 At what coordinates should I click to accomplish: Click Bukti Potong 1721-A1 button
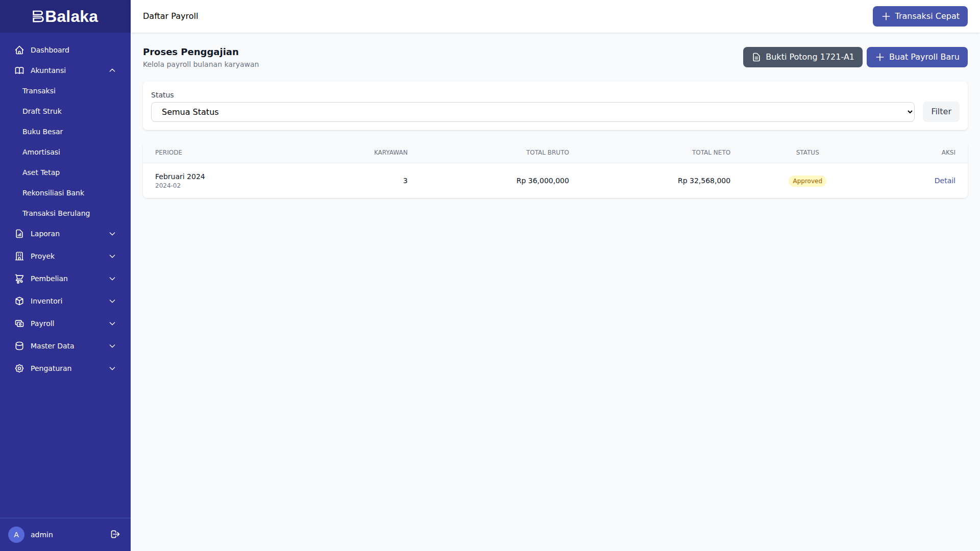coord(802,57)
